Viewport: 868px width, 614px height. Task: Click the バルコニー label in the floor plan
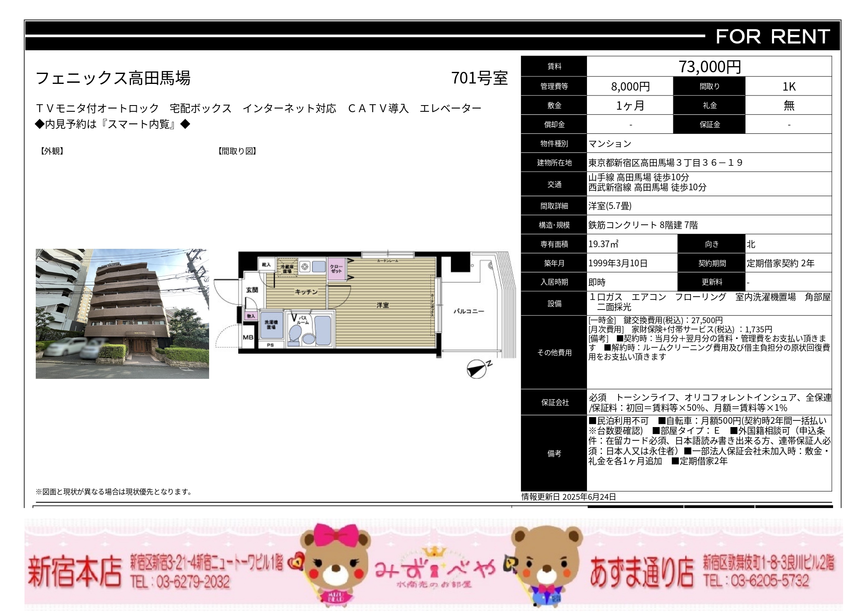(469, 311)
